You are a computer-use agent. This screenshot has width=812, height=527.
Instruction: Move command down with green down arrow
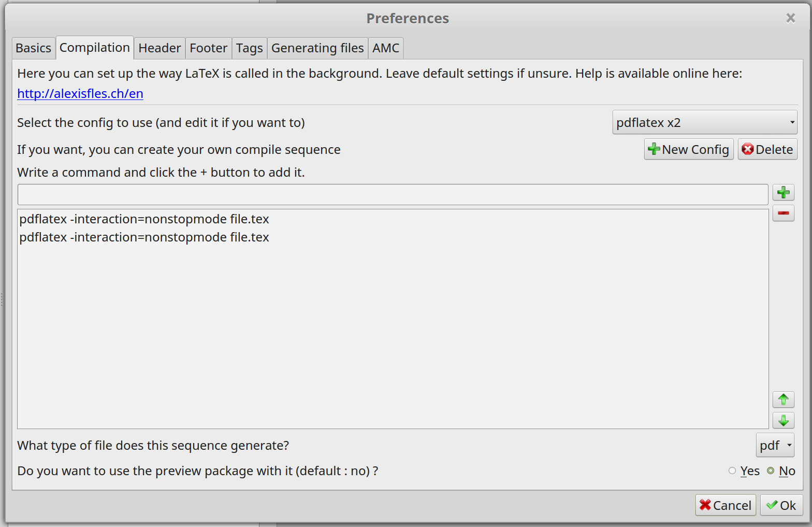pyautogui.click(x=783, y=420)
